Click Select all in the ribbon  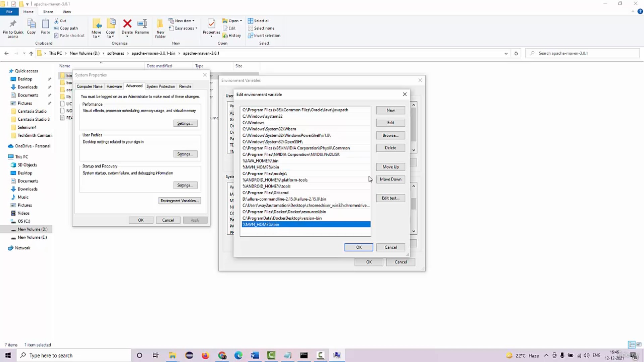coord(259,21)
